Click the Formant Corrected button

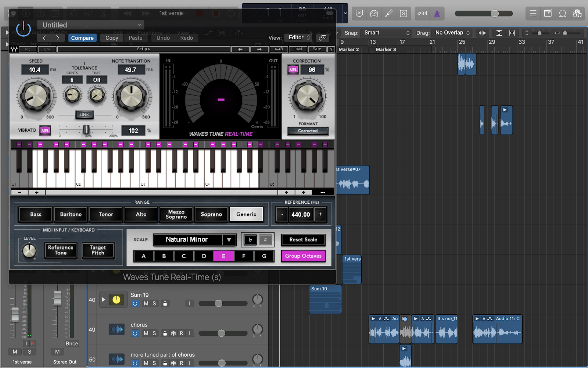coord(308,131)
